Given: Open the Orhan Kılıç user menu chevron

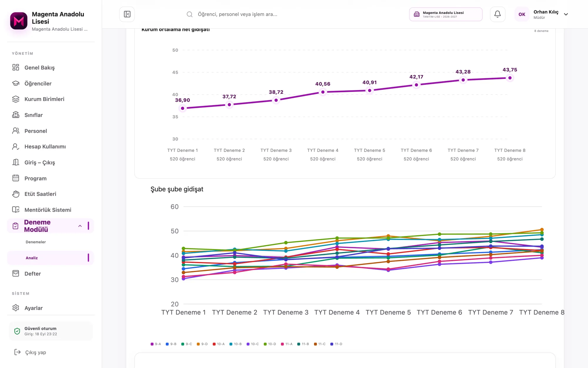Looking at the screenshot, I should [566, 14].
